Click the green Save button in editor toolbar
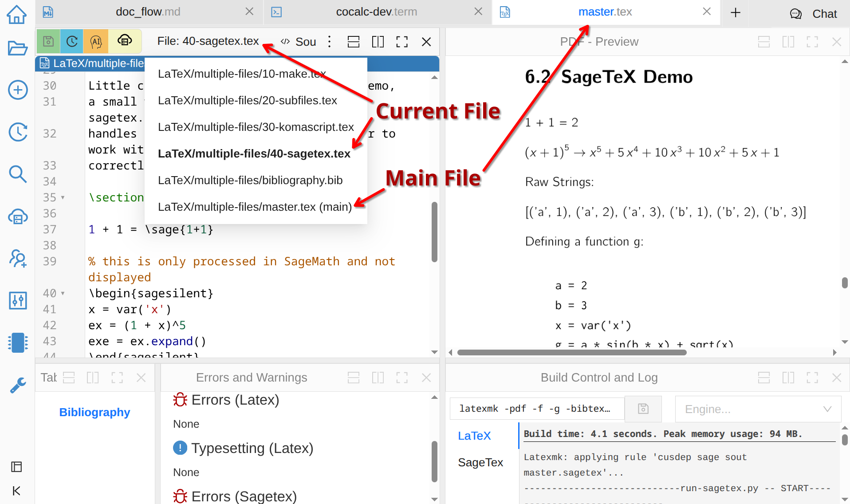Viewport: 850px width, 504px height. 48,41
